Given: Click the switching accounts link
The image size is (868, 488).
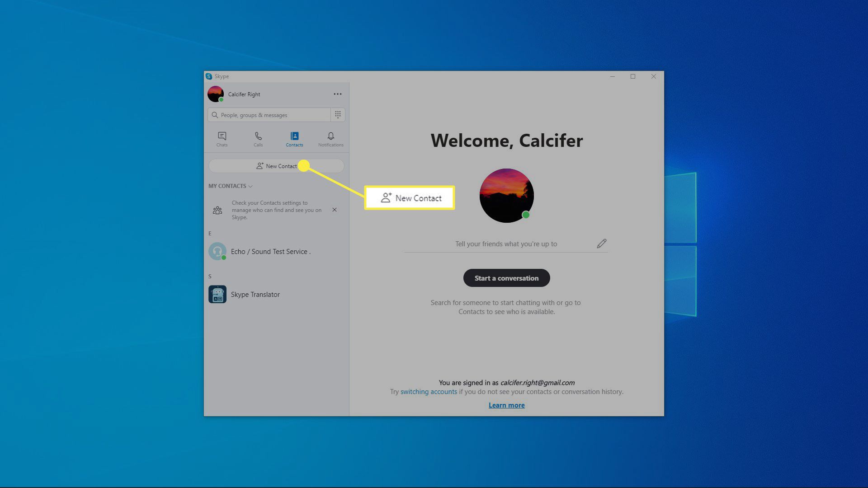Looking at the screenshot, I should click(429, 392).
